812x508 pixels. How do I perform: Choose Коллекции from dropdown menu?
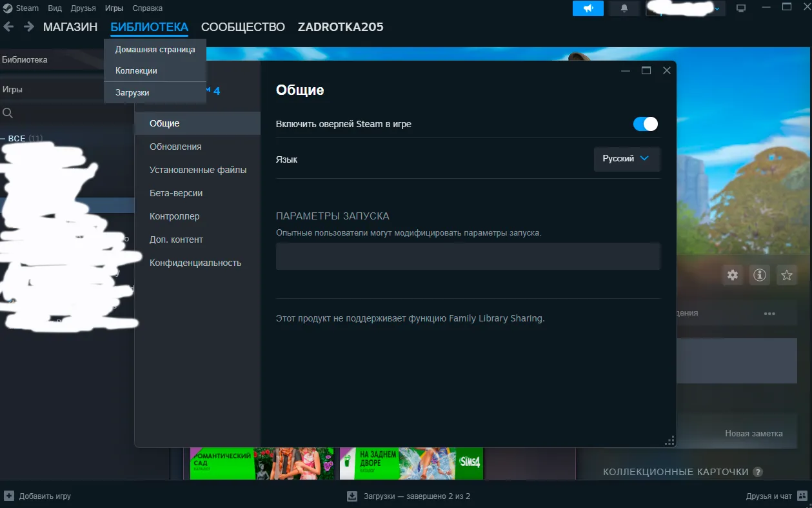tap(155, 70)
